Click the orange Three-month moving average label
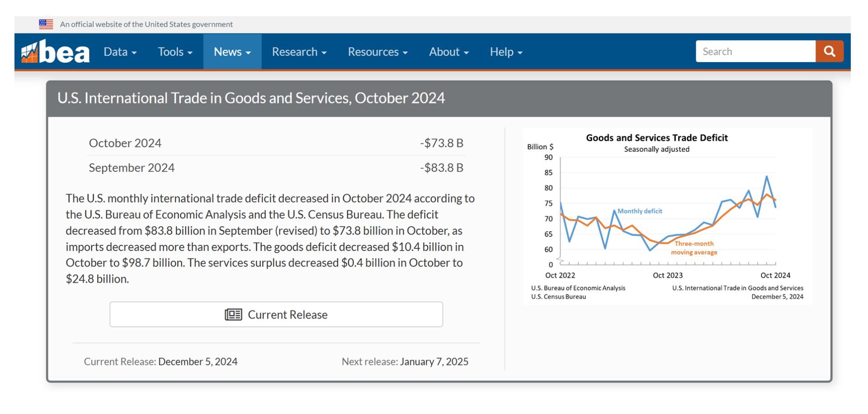868x414 pixels. click(694, 248)
